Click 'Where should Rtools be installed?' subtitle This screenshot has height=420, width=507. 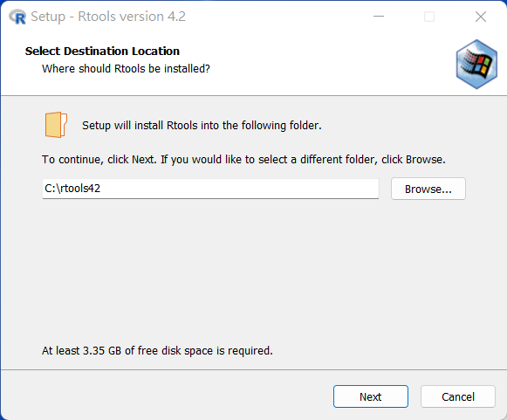pos(126,69)
